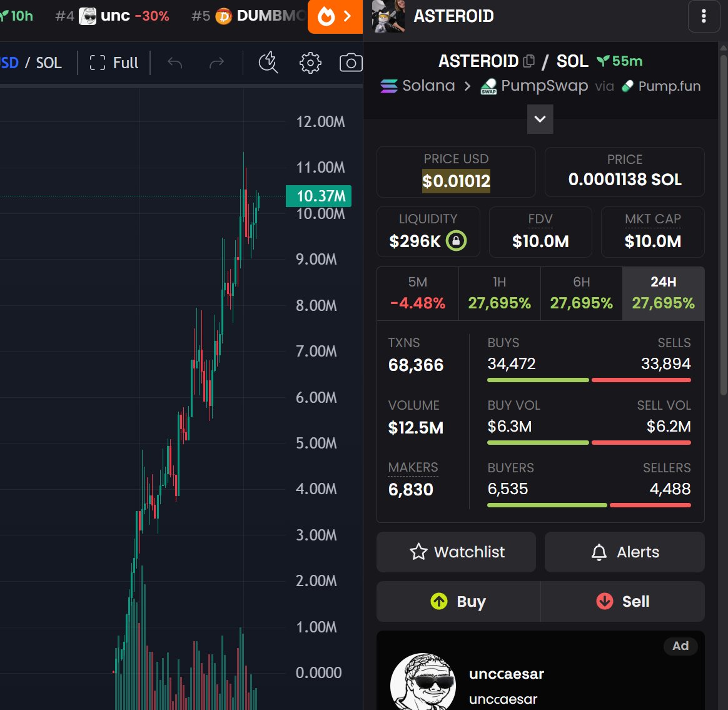Click the 12.00M price axis label

320,121
